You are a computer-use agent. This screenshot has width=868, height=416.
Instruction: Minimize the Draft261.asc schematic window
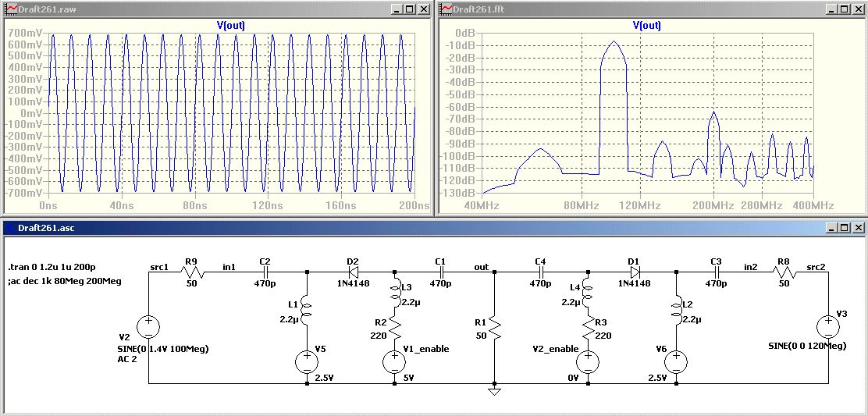coord(832,227)
